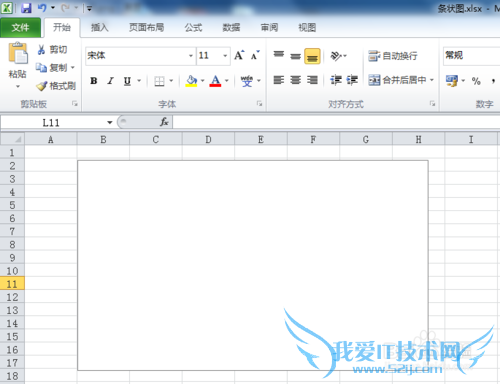
Task: Select the Format Painter (格式刷) brush
Action: (42, 86)
